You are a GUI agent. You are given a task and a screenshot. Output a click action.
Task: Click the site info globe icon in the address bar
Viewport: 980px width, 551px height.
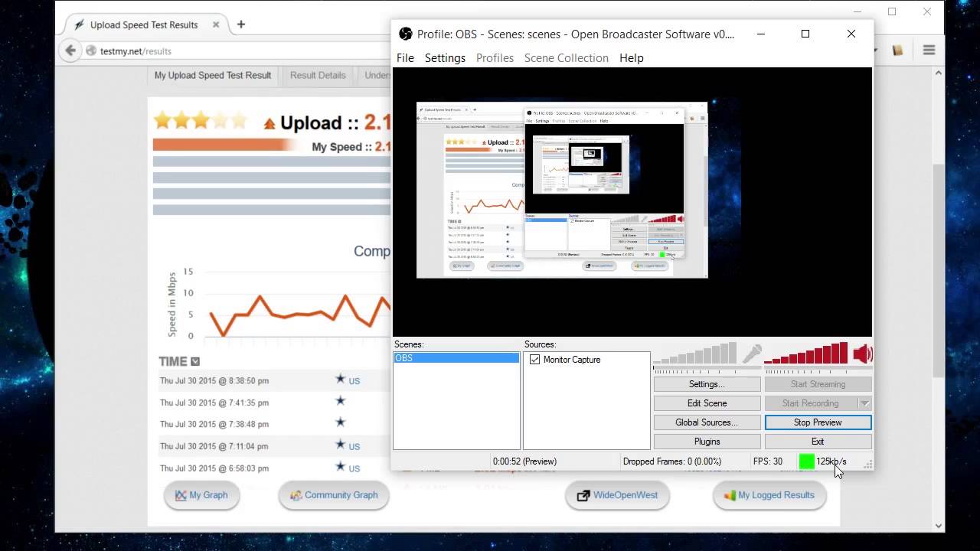91,51
